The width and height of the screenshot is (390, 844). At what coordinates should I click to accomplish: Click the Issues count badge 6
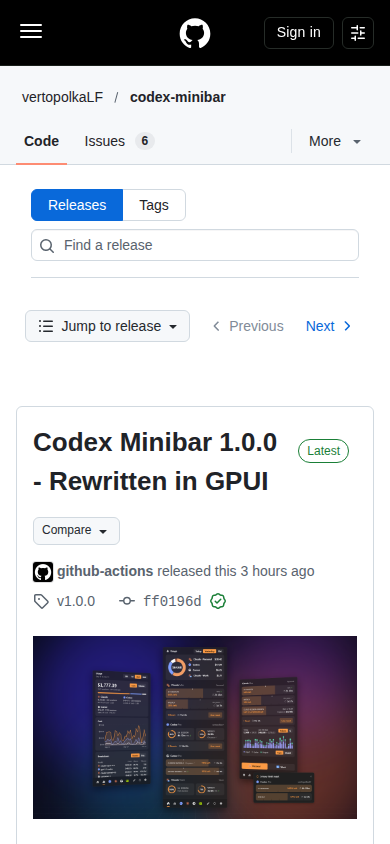[x=145, y=141]
